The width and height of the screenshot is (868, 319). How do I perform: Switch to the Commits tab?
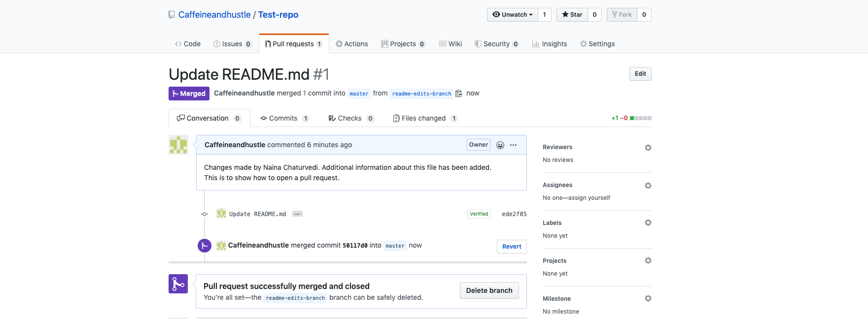(284, 118)
